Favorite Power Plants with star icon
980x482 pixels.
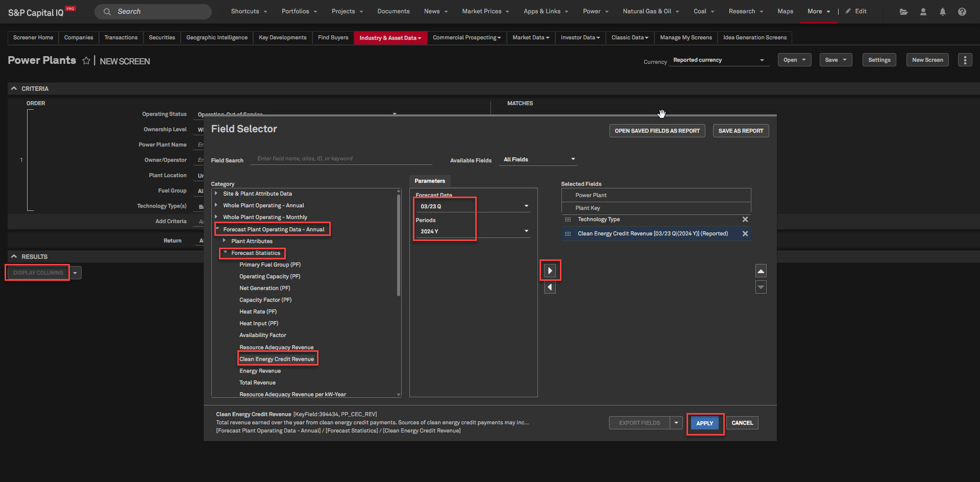click(x=86, y=61)
